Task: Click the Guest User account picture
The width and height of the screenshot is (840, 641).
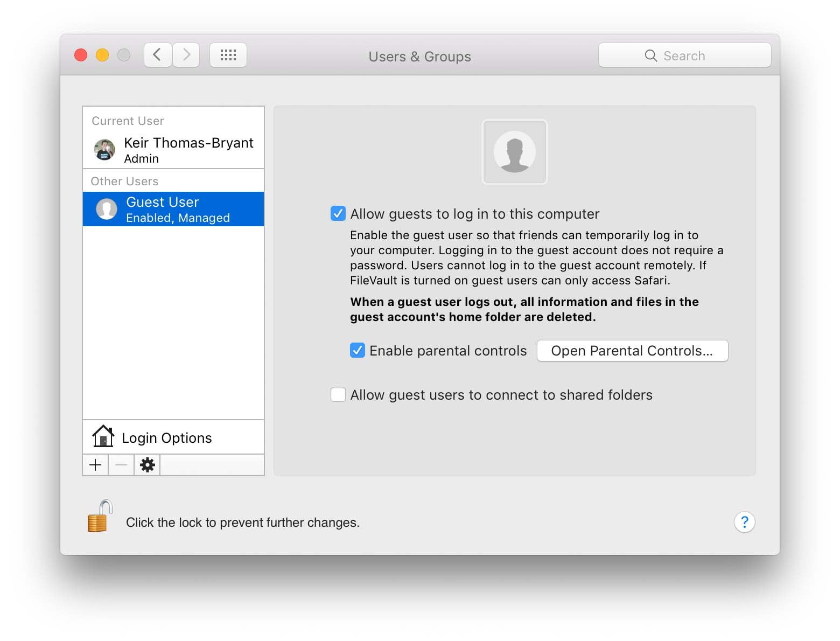Action: click(x=514, y=151)
